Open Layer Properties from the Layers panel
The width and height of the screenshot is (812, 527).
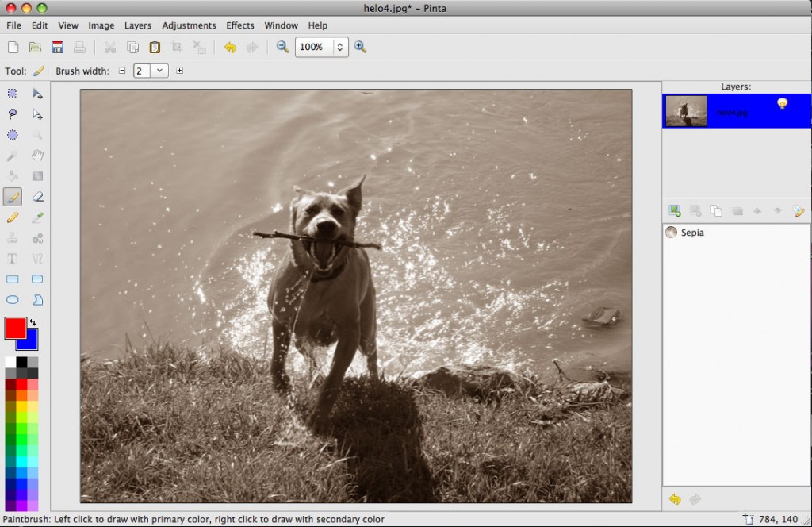[x=799, y=210]
